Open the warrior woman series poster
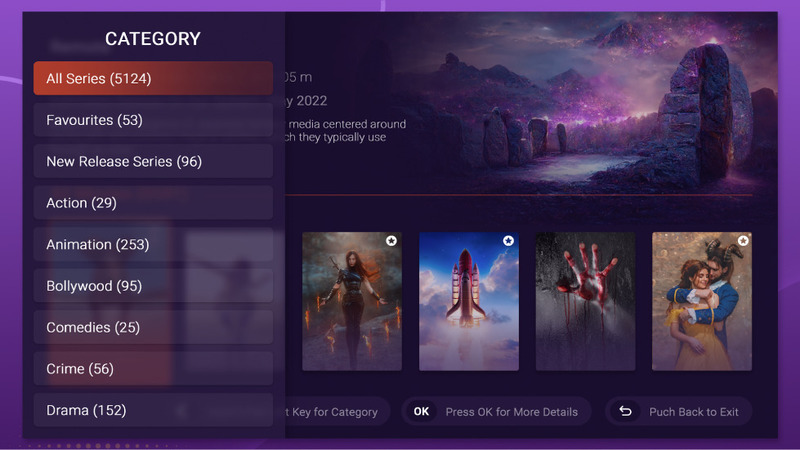 (352, 301)
